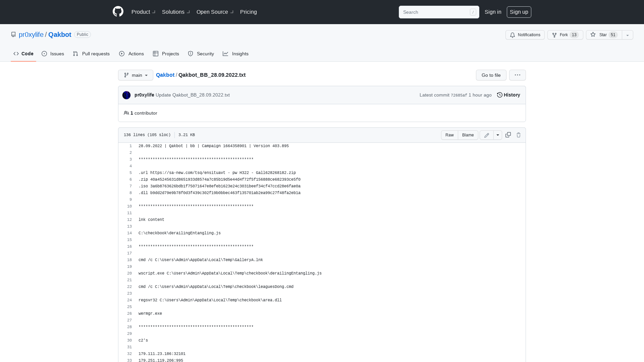The height and width of the screenshot is (362, 644).
Task: Copy the raw file contents
Action: (508, 135)
